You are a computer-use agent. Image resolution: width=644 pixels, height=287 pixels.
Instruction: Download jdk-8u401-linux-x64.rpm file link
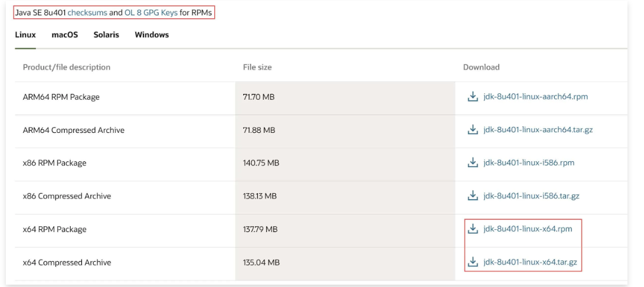click(x=528, y=229)
